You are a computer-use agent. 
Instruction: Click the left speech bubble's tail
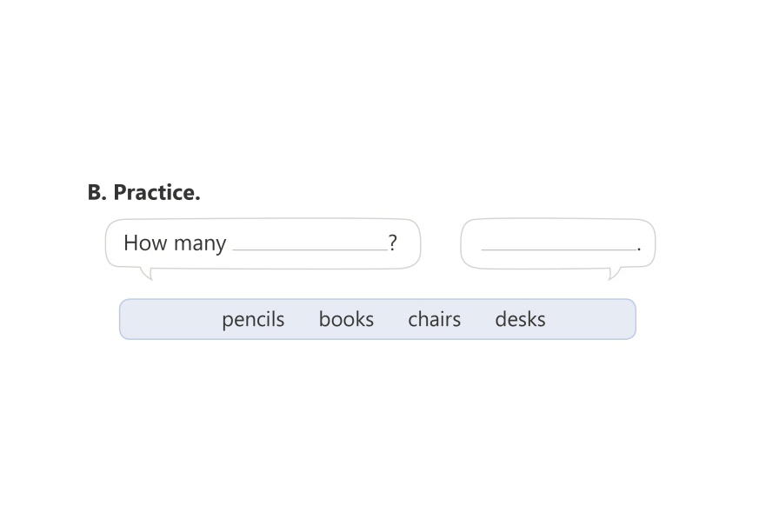[x=148, y=274]
